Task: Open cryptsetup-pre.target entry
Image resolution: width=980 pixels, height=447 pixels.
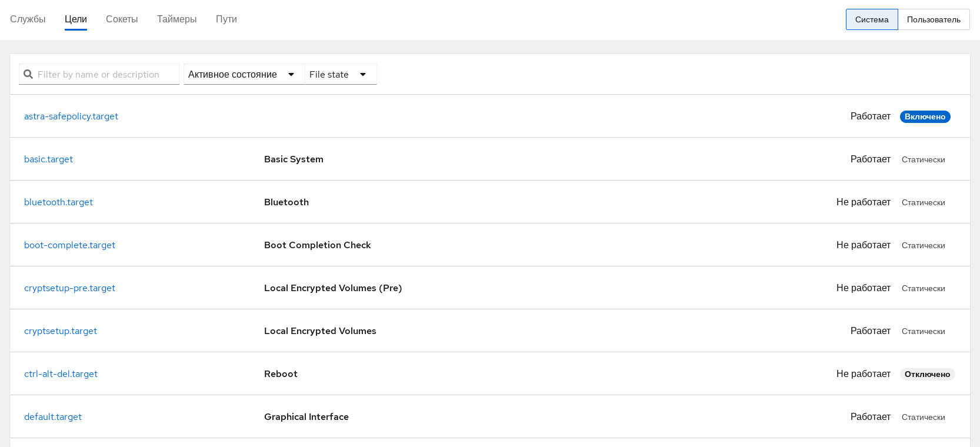Action: [x=69, y=288]
